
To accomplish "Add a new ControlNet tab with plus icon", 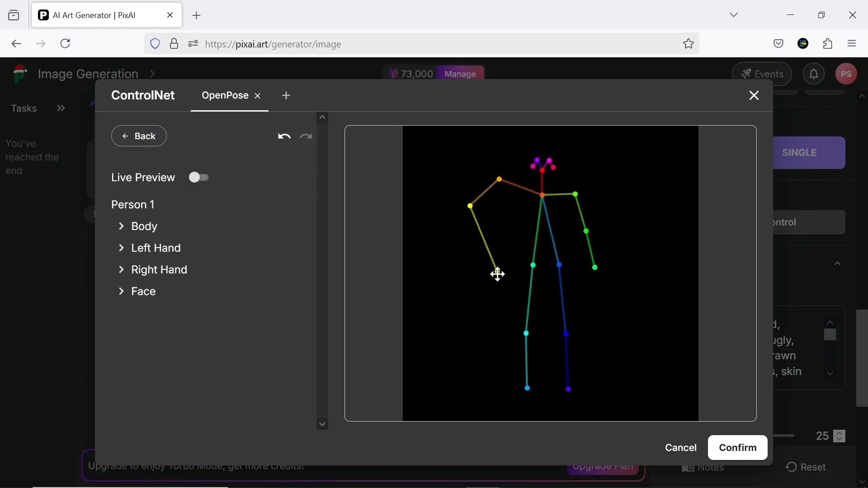I will click(x=286, y=95).
